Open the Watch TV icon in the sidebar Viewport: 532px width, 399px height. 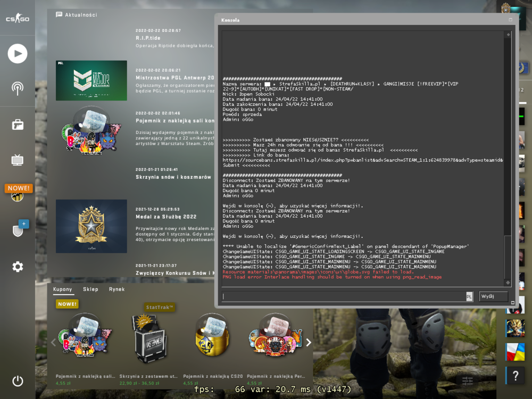click(18, 160)
